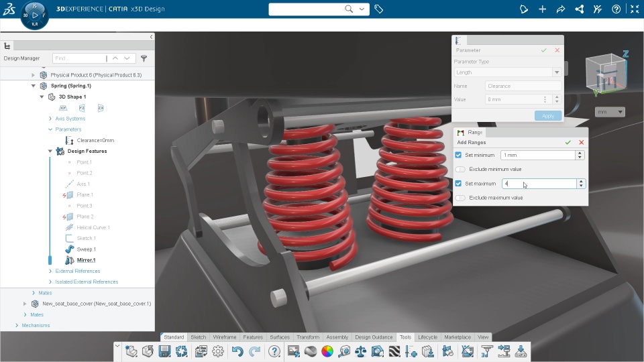Click the balance scale icon in toolbar
This screenshot has height=362, width=644.
click(361, 351)
